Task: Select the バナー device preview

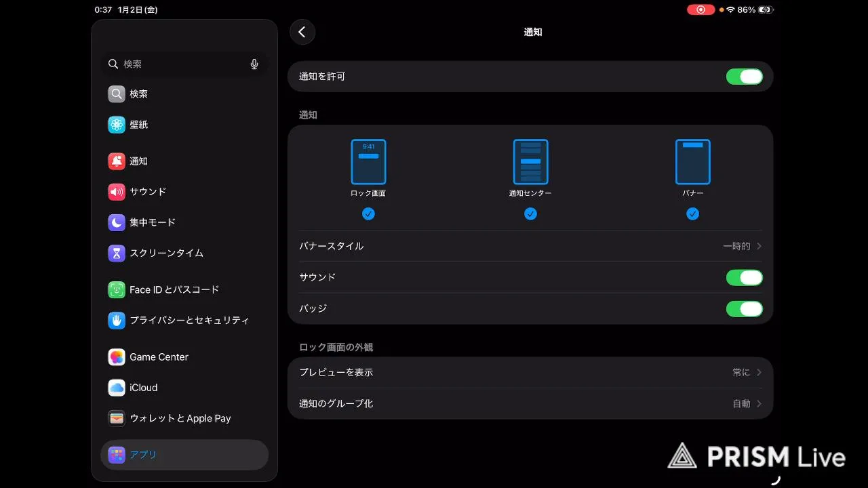Action: [x=692, y=161]
